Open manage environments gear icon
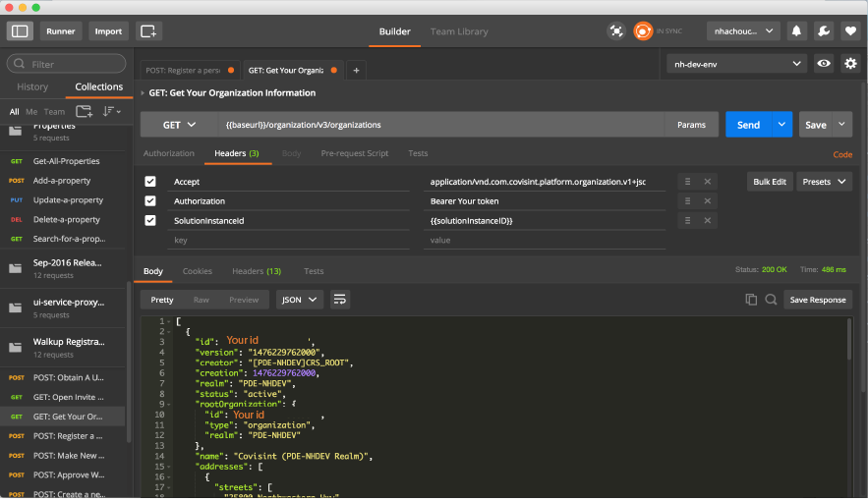 pos(850,64)
